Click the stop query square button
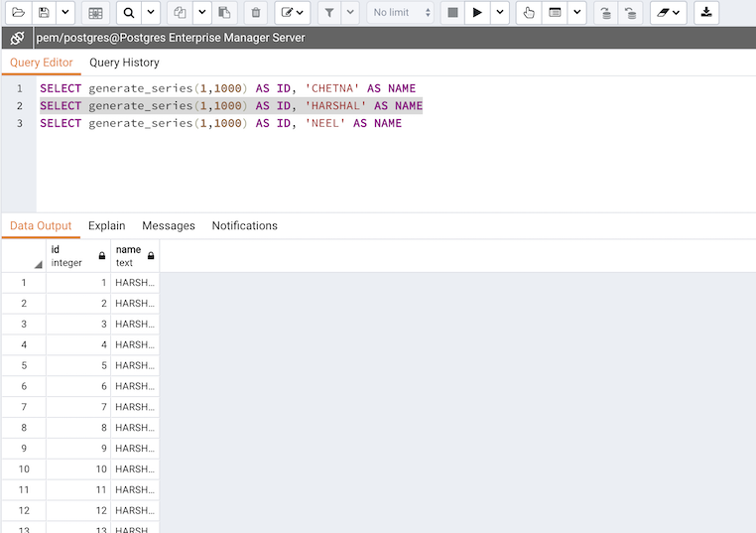Screen dimensions: 756x533 tap(452, 13)
